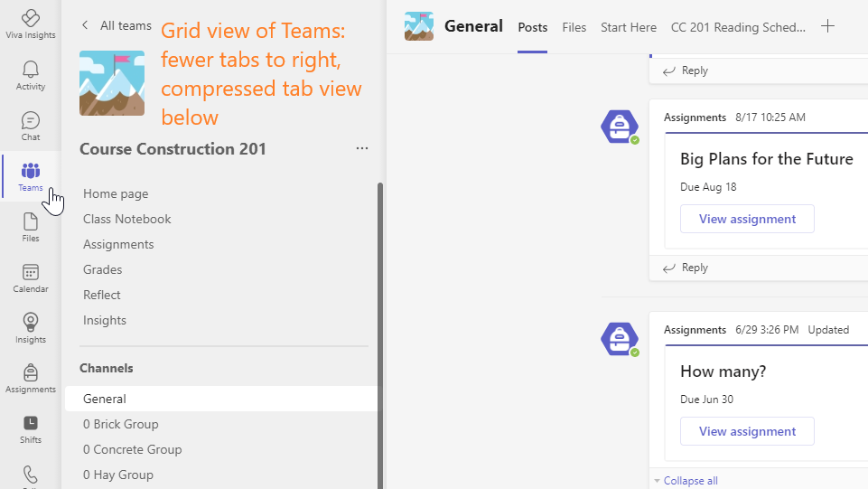The height and width of the screenshot is (489, 868).
Task: Switch to the Files tab
Action: click(x=574, y=27)
